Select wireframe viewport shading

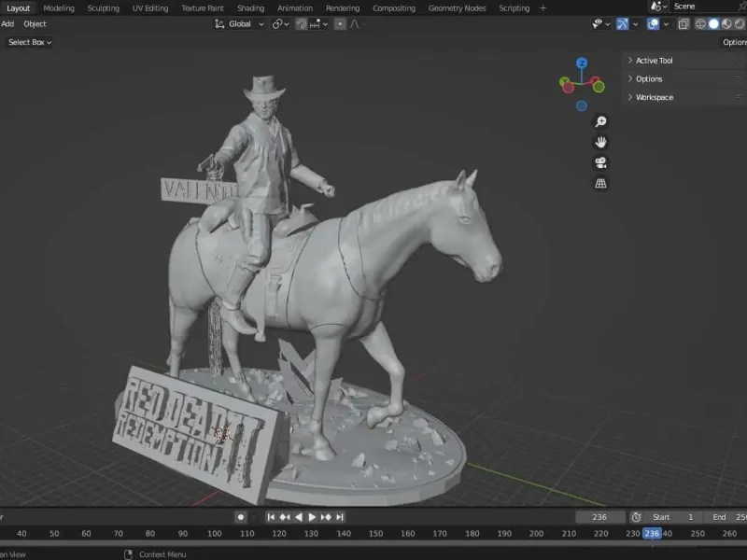point(700,24)
